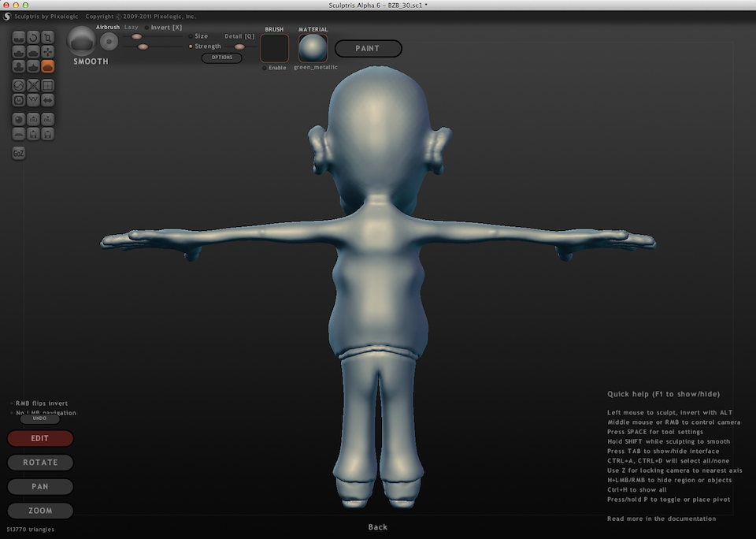Screen dimensions: 756x539
Task: Enable the Symmetry double-arrow icon
Action: pos(47,100)
